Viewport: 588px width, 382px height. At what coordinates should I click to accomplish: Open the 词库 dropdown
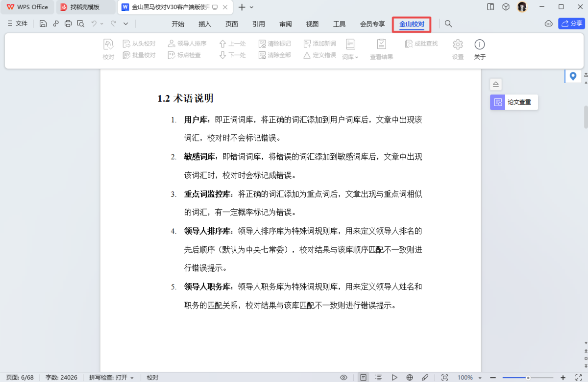(352, 56)
